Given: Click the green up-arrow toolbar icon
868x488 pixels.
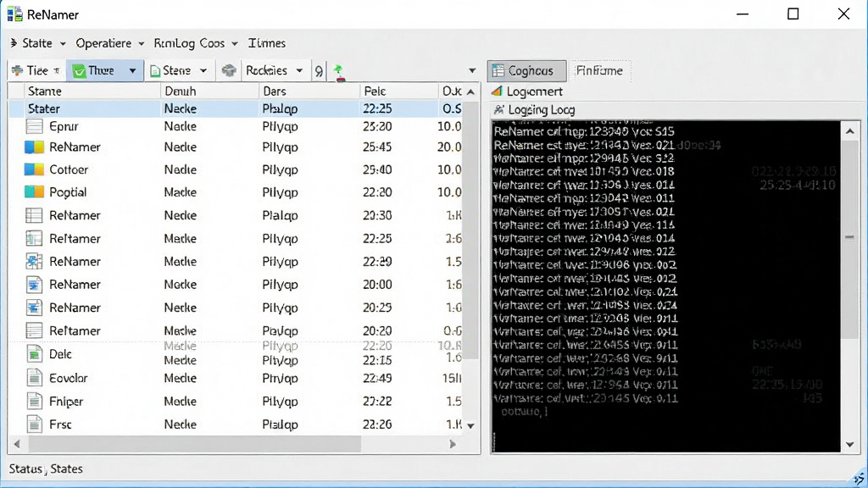Looking at the screenshot, I should [338, 71].
